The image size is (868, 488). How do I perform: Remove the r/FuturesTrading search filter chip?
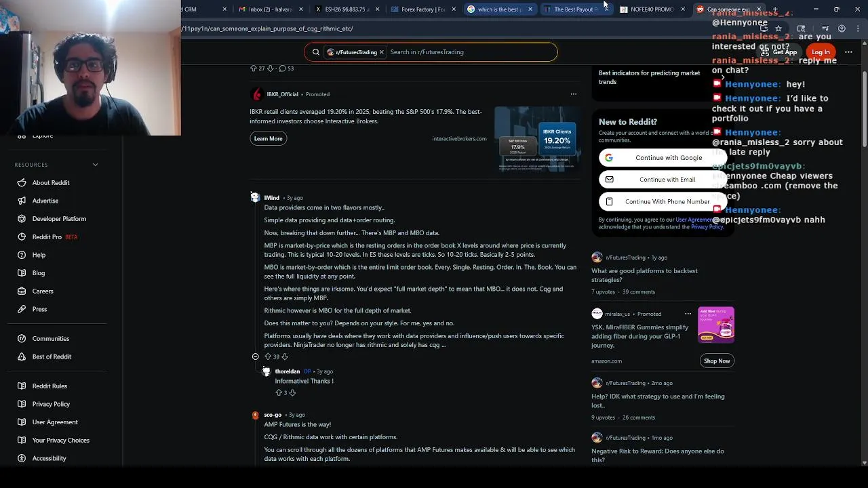381,52
